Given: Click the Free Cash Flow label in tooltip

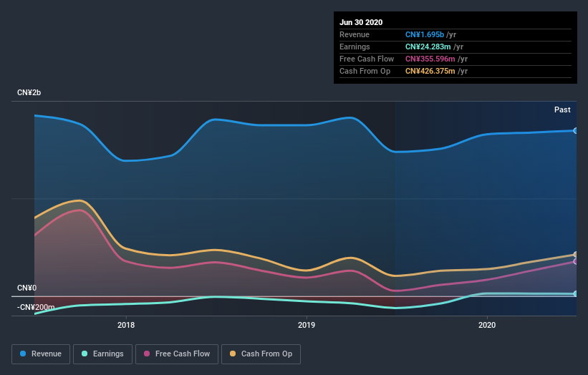Looking at the screenshot, I should (367, 59).
